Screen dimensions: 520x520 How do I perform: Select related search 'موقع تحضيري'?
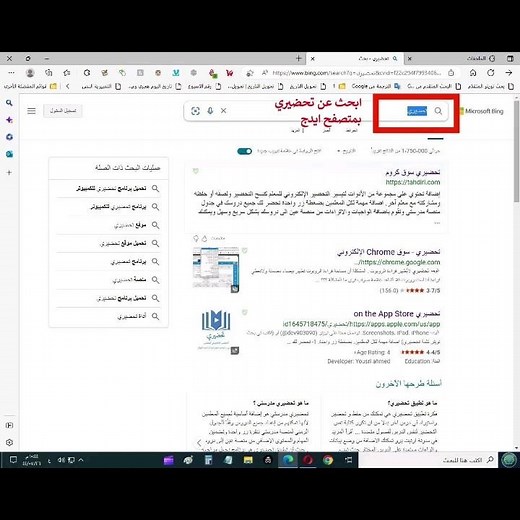tap(108, 225)
